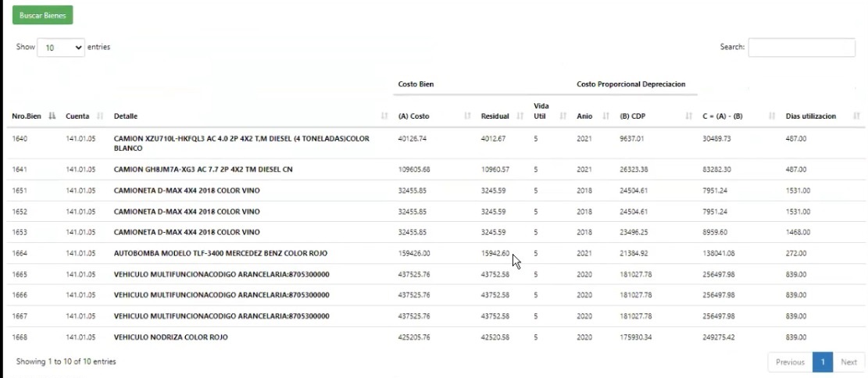Image resolution: width=868 pixels, height=378 pixels.
Task: Sort by Dias utilizacion column icon
Action: tap(856, 116)
